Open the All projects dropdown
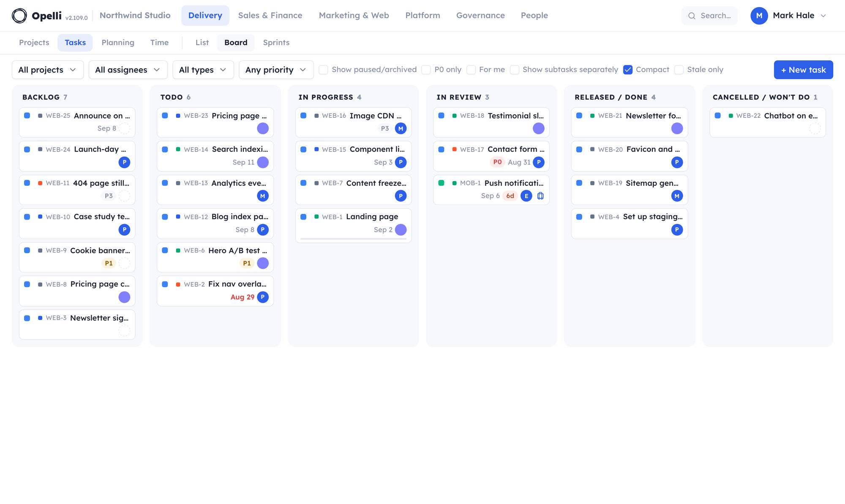This screenshot has width=845, height=504. 48,70
